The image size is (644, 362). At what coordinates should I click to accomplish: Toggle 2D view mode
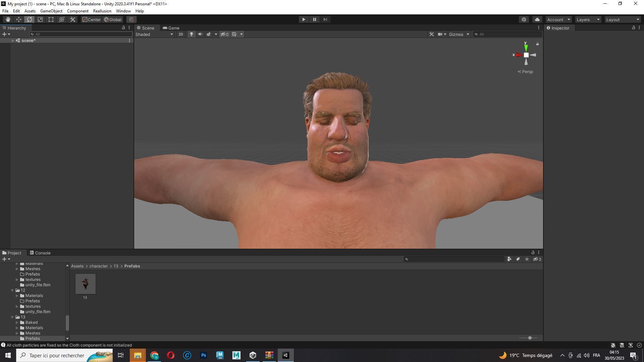(x=181, y=34)
